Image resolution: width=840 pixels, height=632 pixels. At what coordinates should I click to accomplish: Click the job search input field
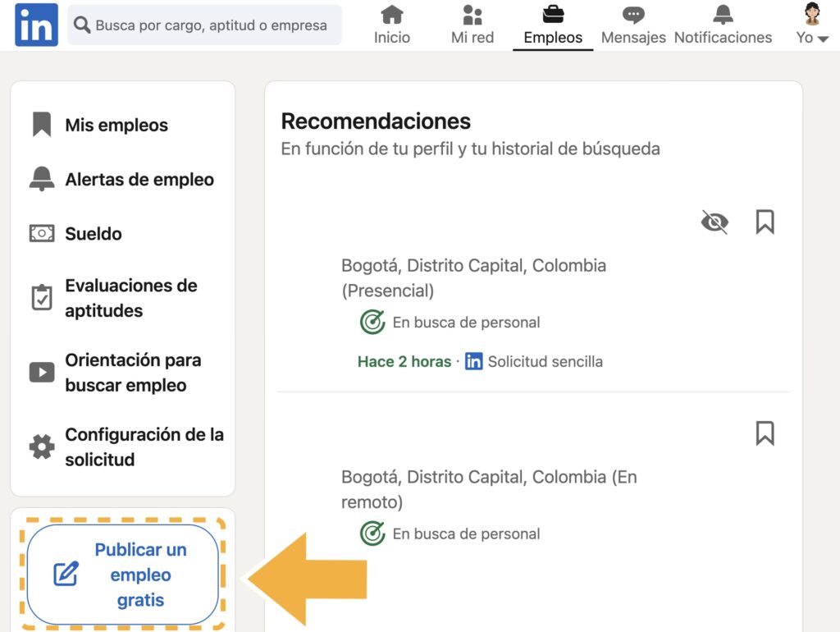(211, 25)
